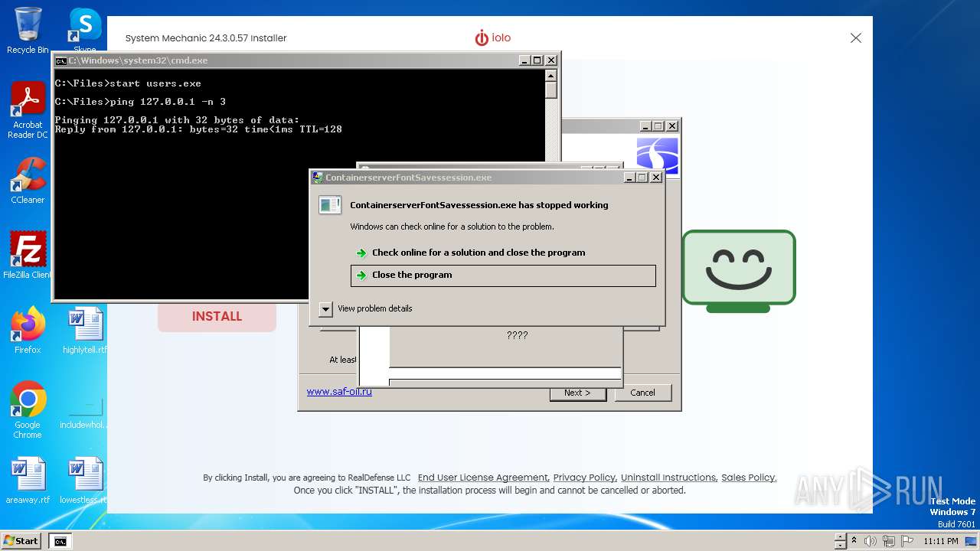
Task: Click the 'start users.exe' command line
Action: click(128, 83)
